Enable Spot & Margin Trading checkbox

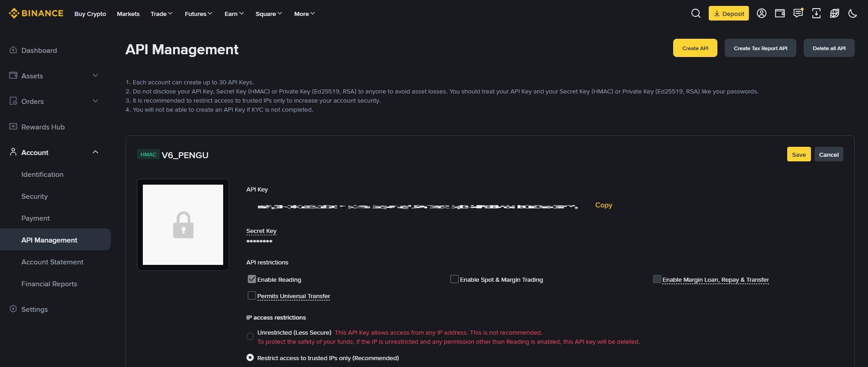tap(455, 279)
